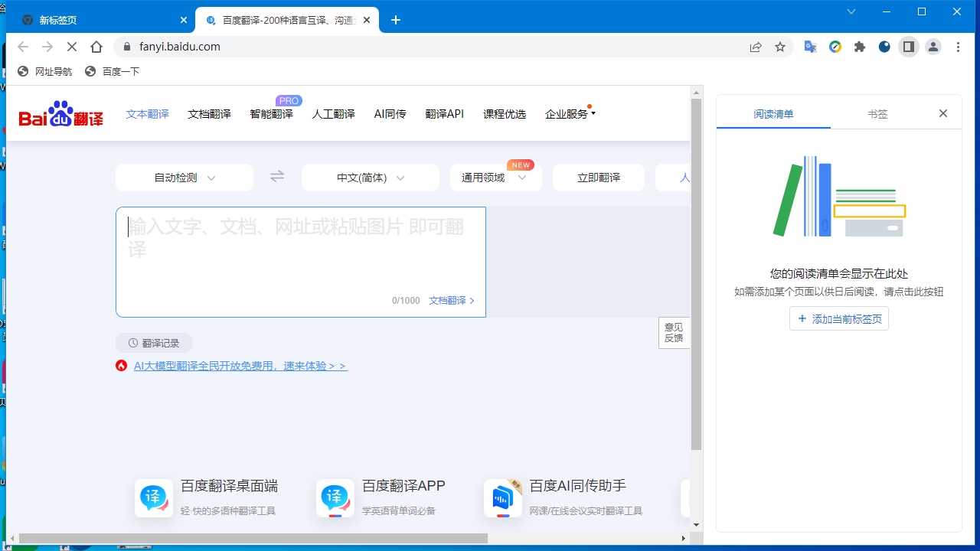
Task: Click the 百度翻译APP icon
Action: click(x=335, y=498)
